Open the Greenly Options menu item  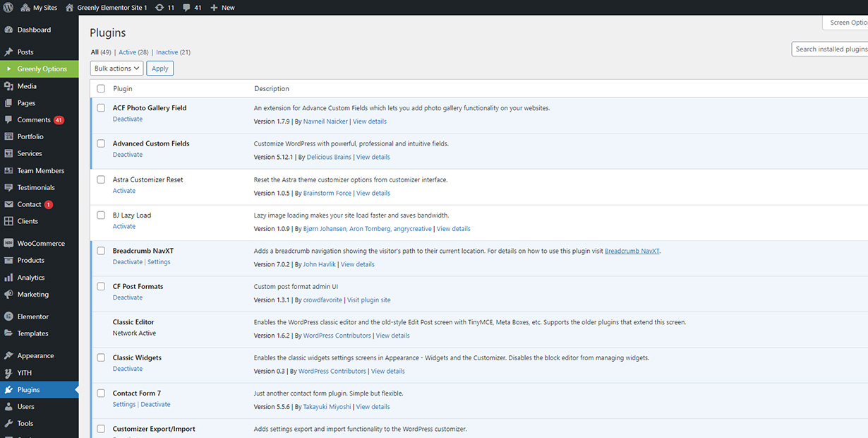[42, 69]
